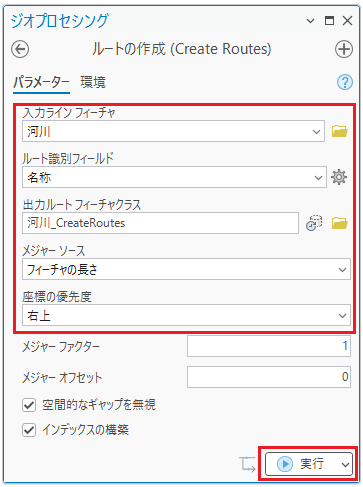Open ルート識別フィールド dropdown showing 名称

[174, 177]
